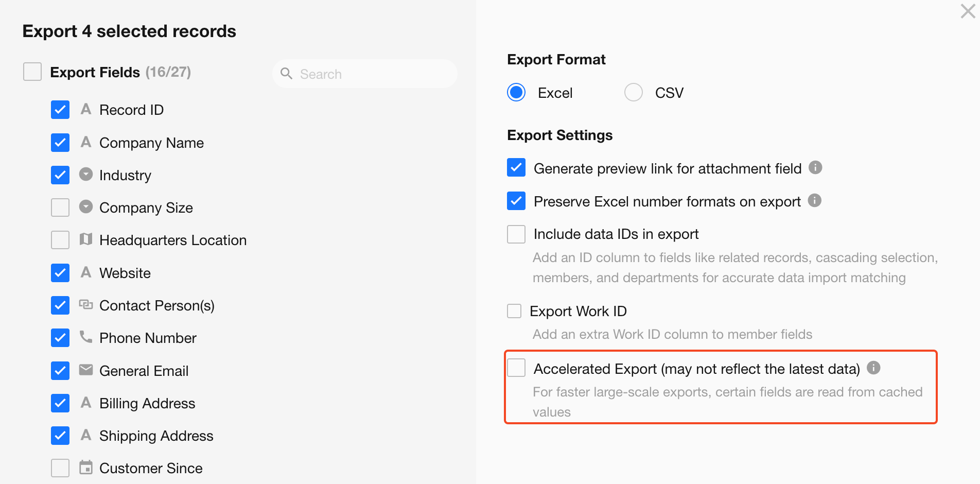The image size is (980, 484).
Task: Click the Headquarters Location map icon
Action: [x=86, y=239]
